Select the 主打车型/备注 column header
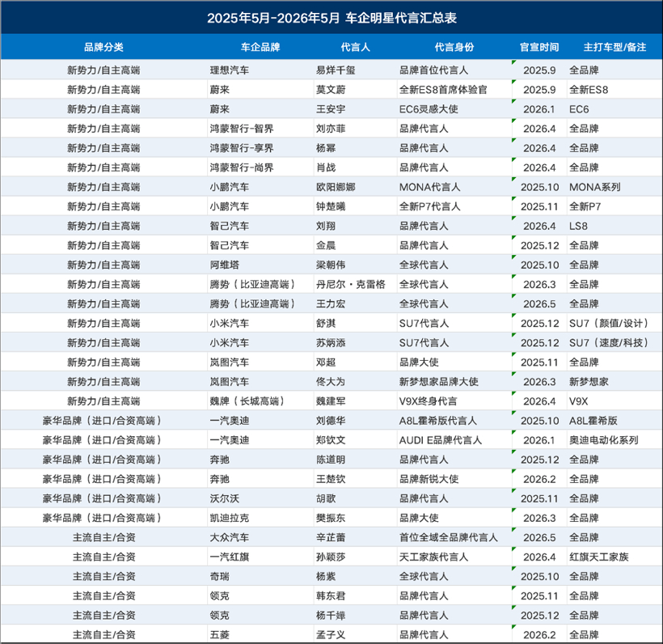This screenshot has height=644, width=663. point(614,47)
